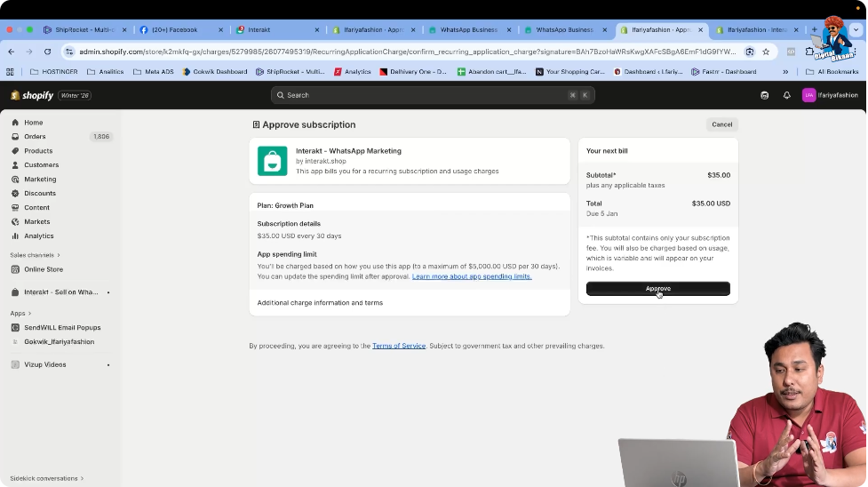Click the Shopify logo in header
The height and width of the screenshot is (487, 868).
32,95
